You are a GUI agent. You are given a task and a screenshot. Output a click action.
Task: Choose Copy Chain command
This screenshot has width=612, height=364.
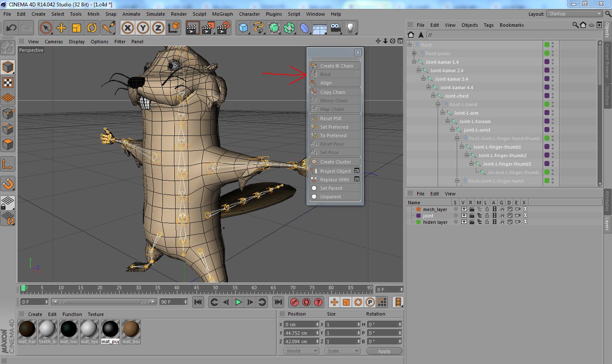click(x=336, y=92)
